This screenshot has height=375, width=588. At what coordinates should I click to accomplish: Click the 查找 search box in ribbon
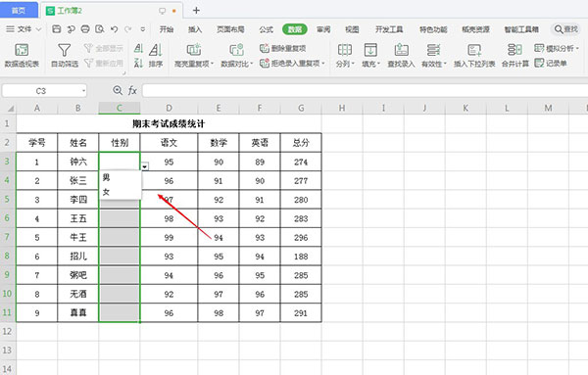tap(566, 29)
